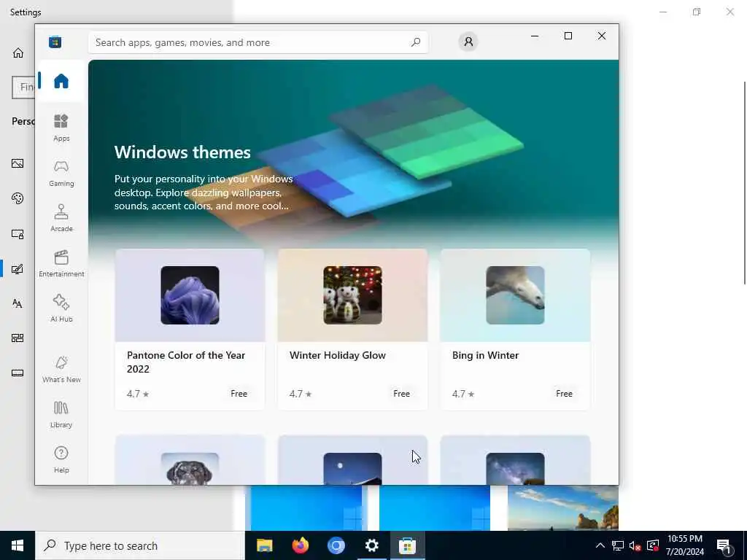Open the notification action center
The image size is (747, 560).
click(724, 545)
